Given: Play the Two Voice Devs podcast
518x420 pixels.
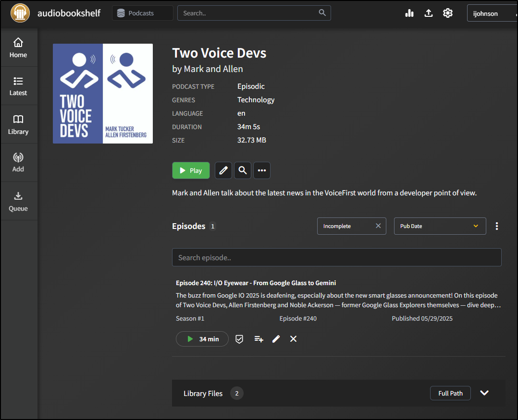Looking at the screenshot, I should click(191, 170).
